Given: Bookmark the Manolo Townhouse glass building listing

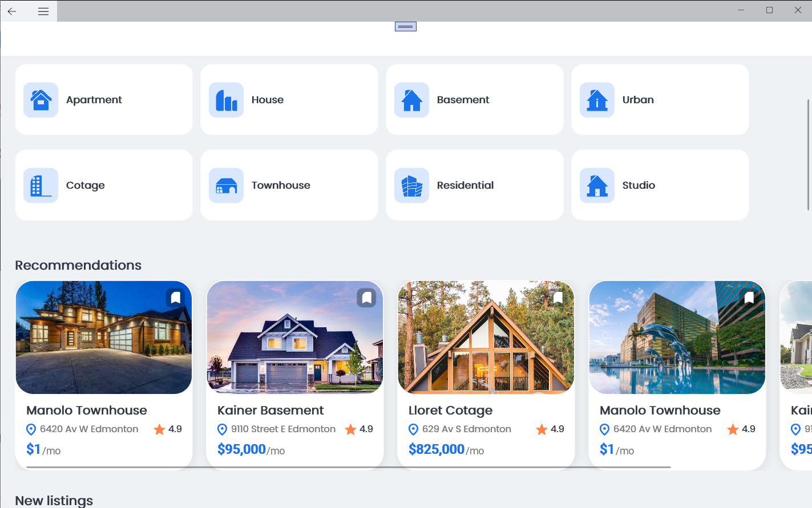Looking at the screenshot, I should pos(749,298).
